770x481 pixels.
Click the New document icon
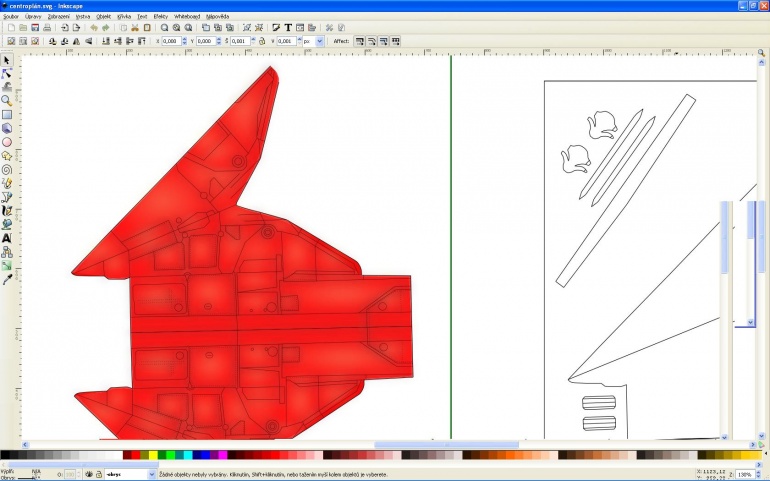click(11, 28)
